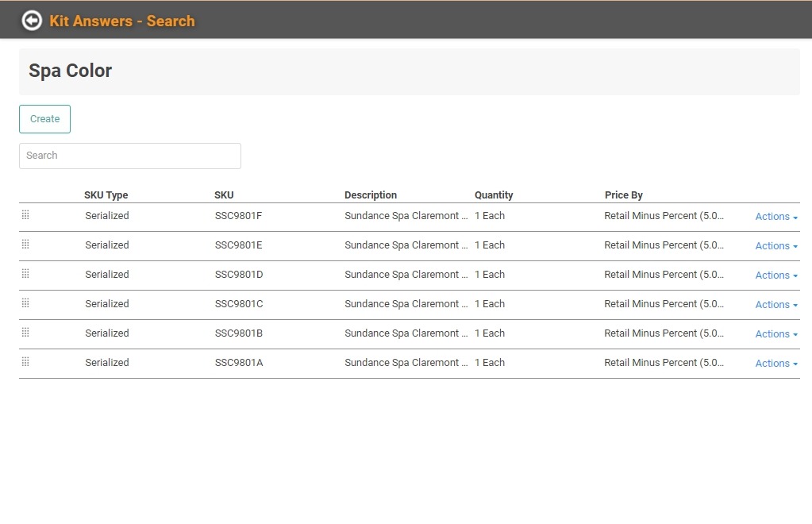Image resolution: width=812 pixels, height=524 pixels.
Task: Grab the drag handle for SSC9801A row
Action: tap(25, 363)
